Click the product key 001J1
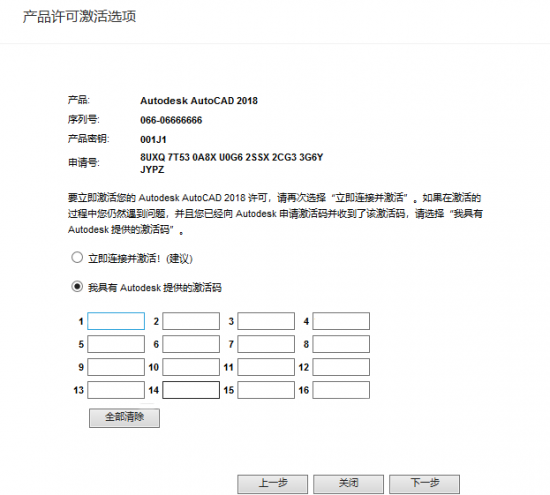 (x=153, y=140)
